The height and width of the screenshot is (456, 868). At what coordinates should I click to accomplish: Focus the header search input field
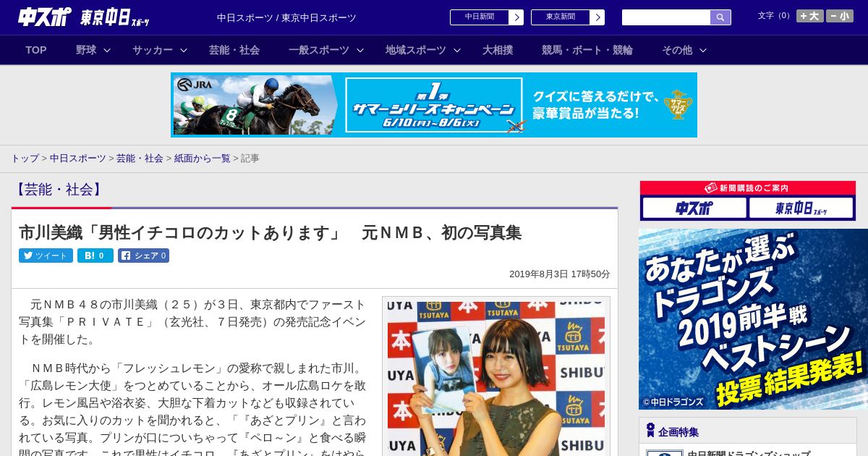coord(666,17)
